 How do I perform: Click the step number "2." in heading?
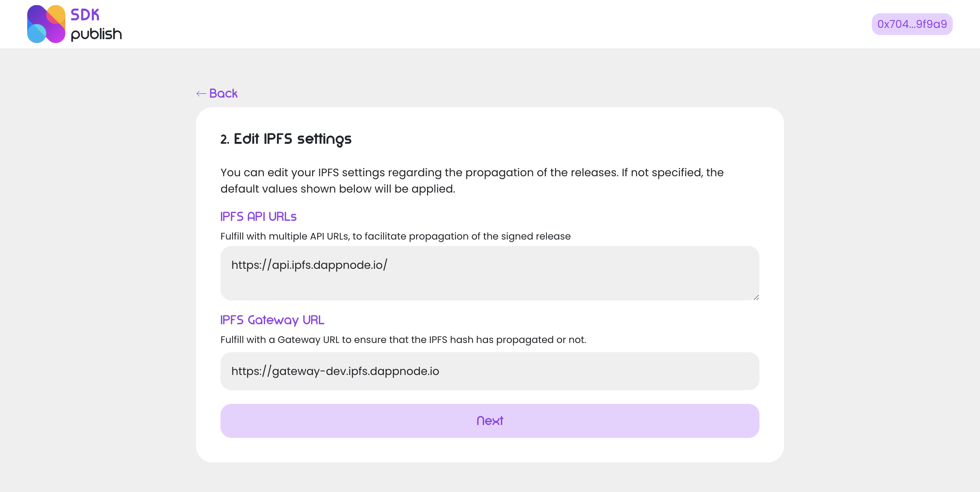tap(225, 140)
